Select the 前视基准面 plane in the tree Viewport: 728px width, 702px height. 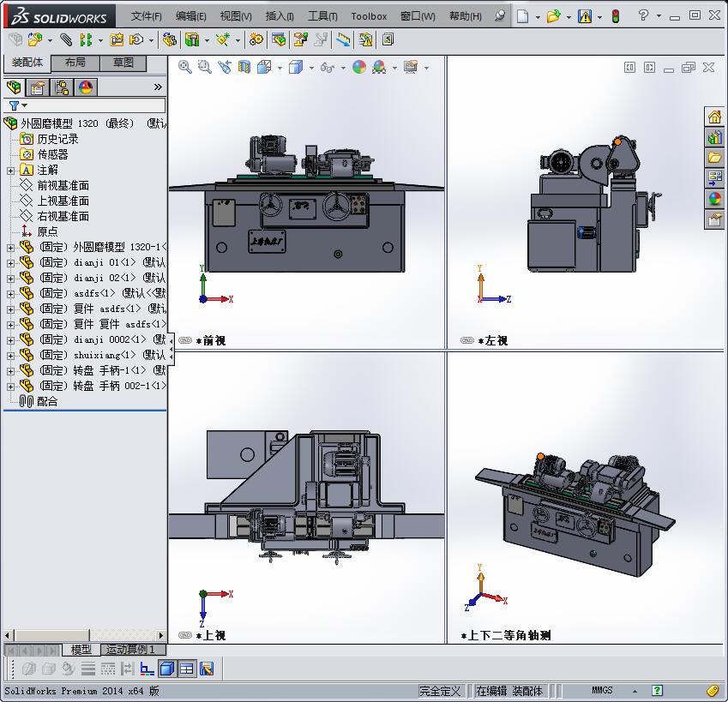coord(63,186)
